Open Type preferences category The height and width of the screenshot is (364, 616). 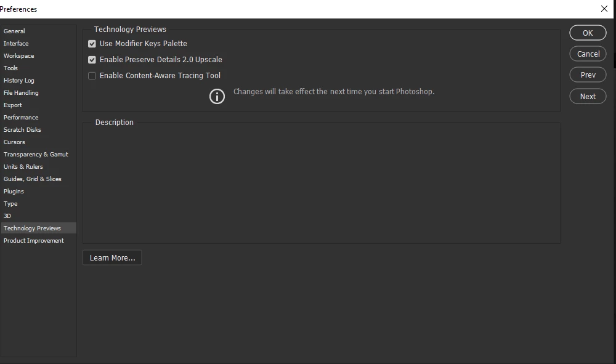click(38, 204)
